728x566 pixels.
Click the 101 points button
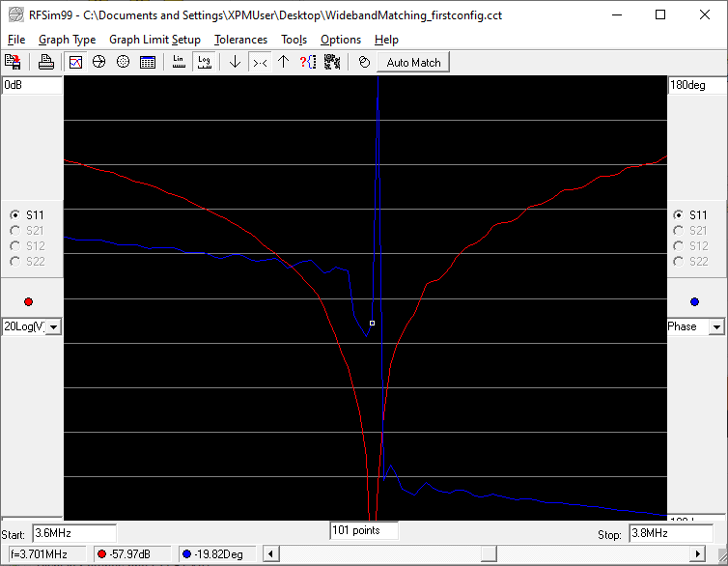(364, 530)
